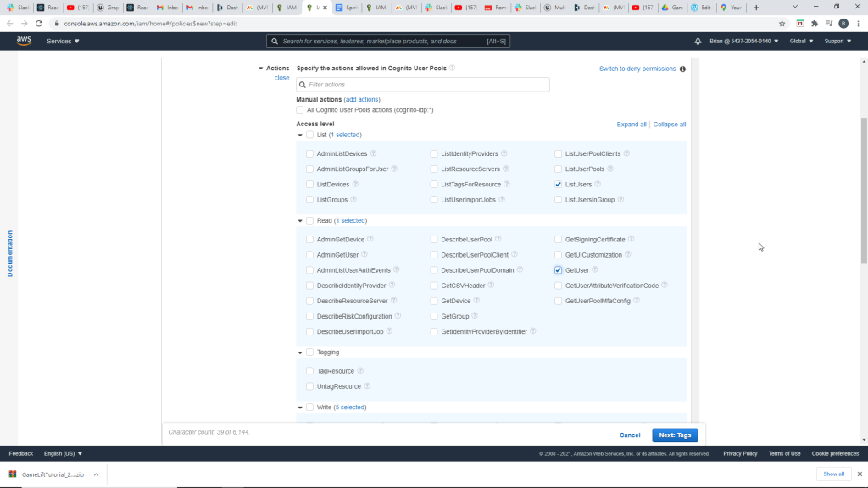This screenshot has height=488, width=868.
Task: Open a new browser tab with plus icon
Action: pyautogui.click(x=756, y=8)
